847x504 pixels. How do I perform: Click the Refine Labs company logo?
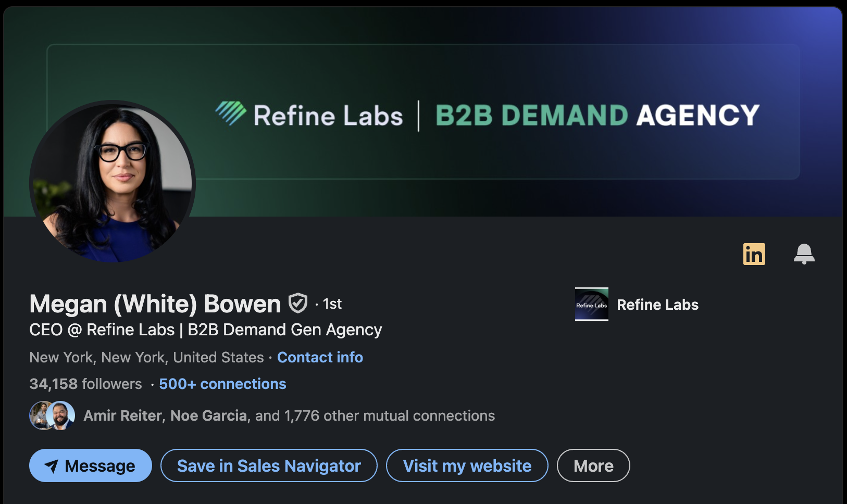pos(591,304)
